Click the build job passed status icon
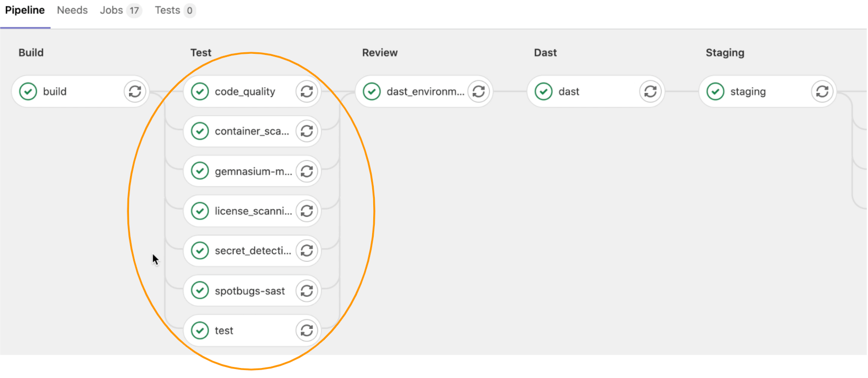 point(28,91)
